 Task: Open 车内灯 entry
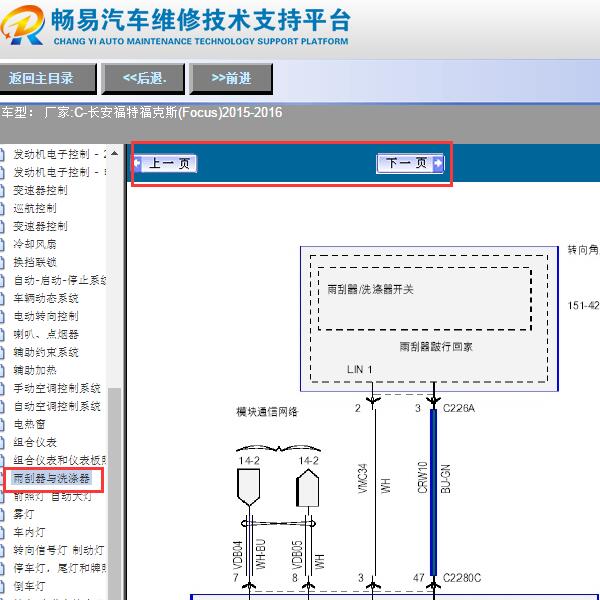29,532
